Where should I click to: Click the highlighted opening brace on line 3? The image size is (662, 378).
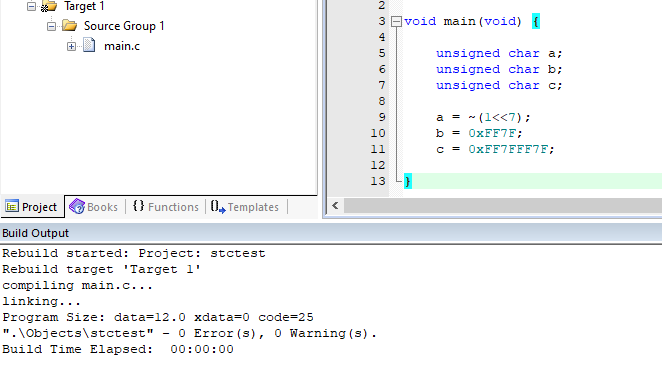(x=536, y=21)
